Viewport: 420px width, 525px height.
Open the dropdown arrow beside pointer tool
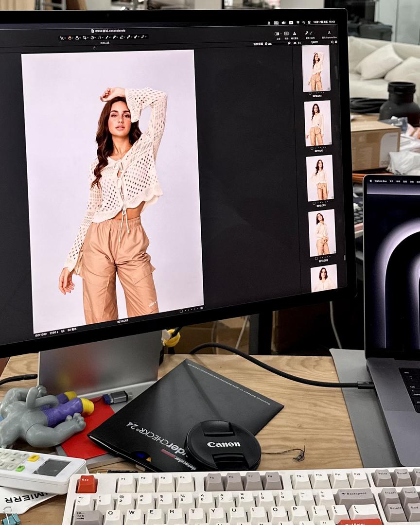click(65, 38)
